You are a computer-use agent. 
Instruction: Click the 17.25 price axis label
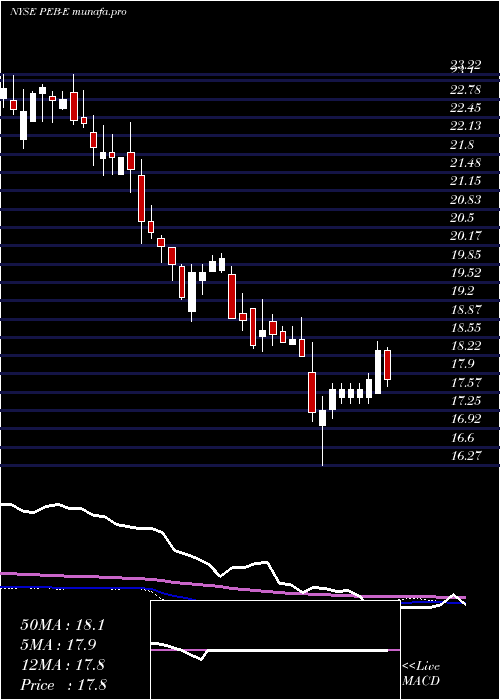(466, 400)
